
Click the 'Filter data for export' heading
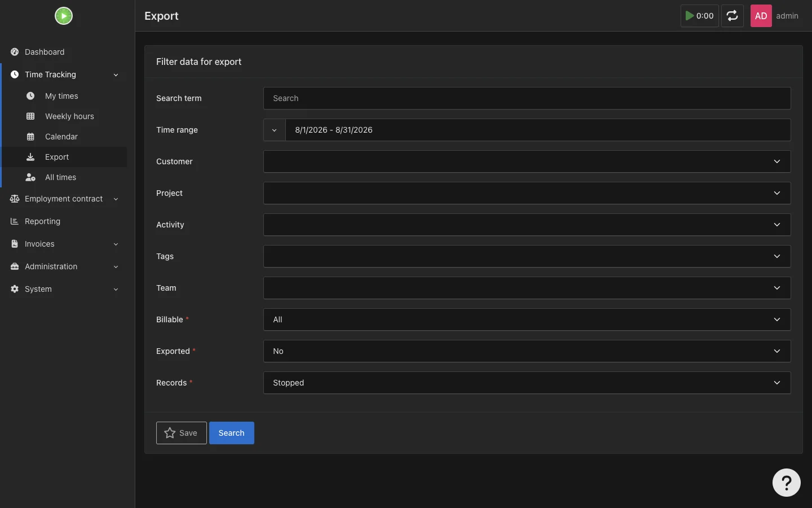coord(198,62)
